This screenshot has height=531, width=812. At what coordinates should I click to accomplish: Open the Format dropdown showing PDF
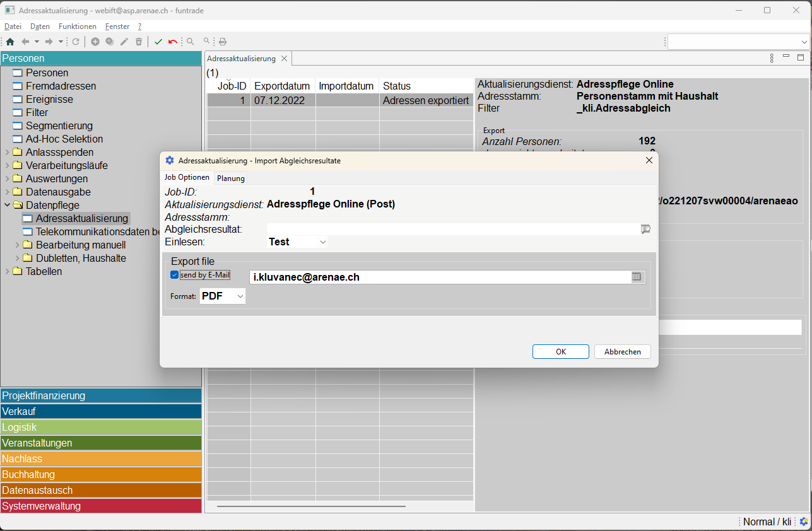[x=222, y=296]
